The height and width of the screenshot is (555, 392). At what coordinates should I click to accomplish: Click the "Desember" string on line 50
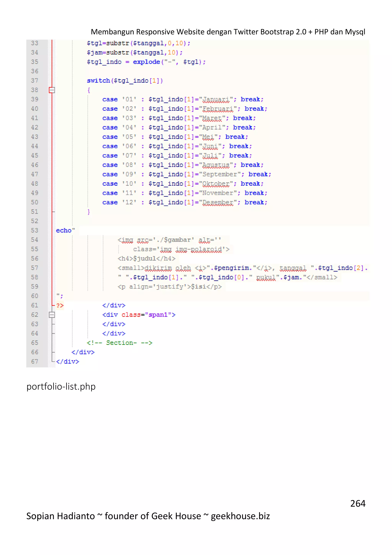[218, 203]
